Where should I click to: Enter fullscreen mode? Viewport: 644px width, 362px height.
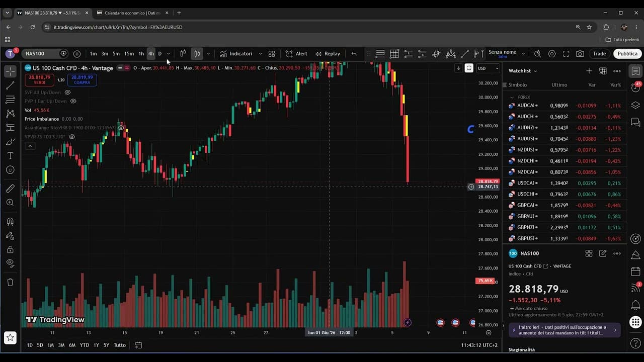[566, 54]
